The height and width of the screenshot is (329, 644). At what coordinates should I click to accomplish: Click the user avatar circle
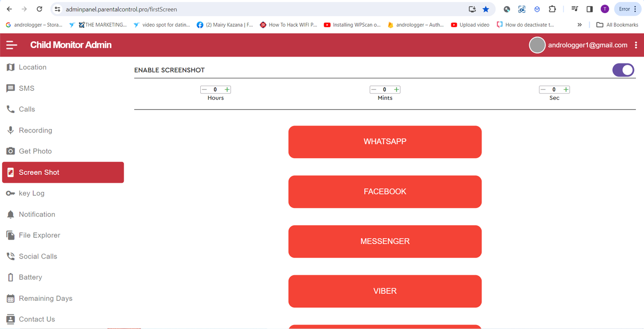(x=537, y=45)
